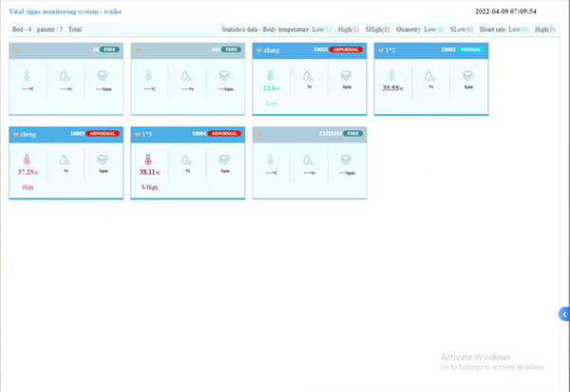Image resolution: width=570 pixels, height=392 pixels.
Task: Click the 35.55°C reading on bed 10002
Action: [394, 87]
